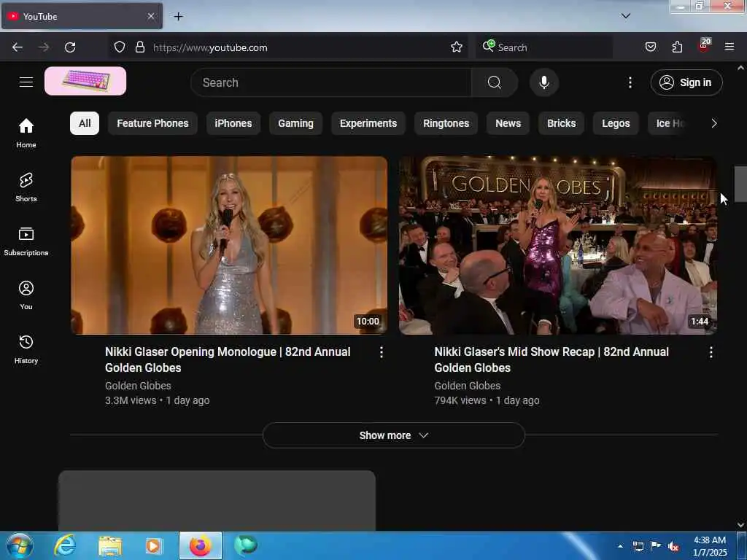Open the Firefox application menu
The image size is (747, 560).
click(x=729, y=47)
